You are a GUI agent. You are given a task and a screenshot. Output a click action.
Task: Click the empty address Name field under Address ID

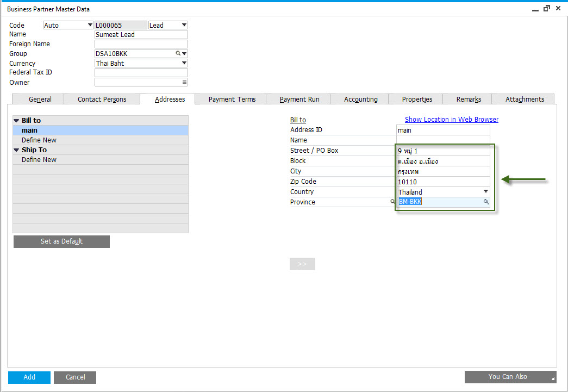tap(443, 140)
